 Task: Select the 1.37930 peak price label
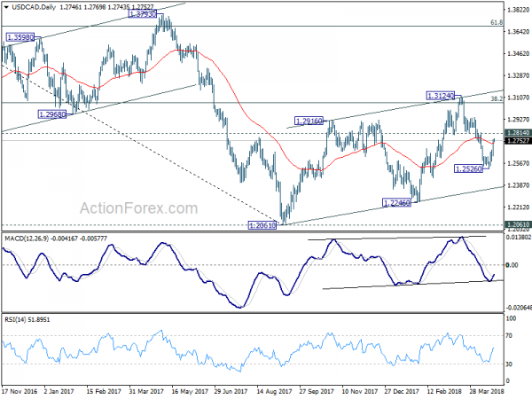tap(143, 14)
